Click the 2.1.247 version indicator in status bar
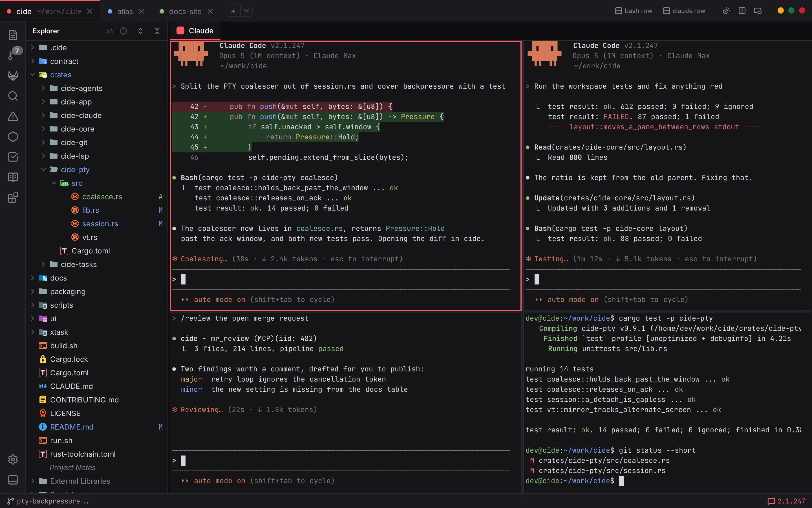 click(x=786, y=501)
